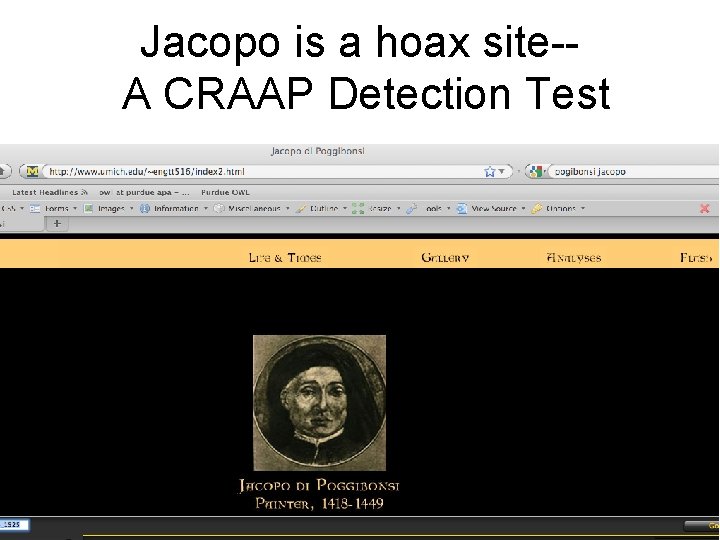Open a new tab with plus button
This screenshot has height=540, width=720.
[57, 223]
